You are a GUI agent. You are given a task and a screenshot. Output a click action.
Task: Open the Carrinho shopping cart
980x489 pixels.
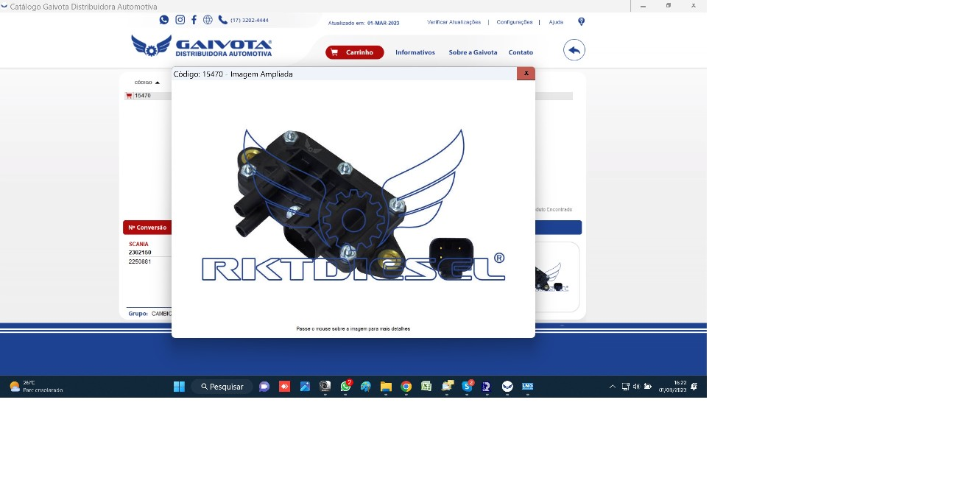click(354, 52)
